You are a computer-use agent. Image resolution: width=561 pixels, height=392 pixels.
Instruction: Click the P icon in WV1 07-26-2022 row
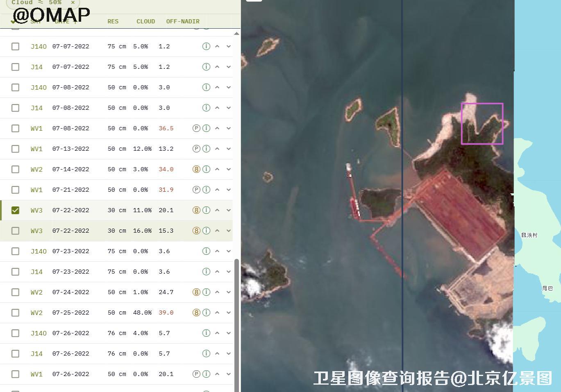click(x=196, y=374)
